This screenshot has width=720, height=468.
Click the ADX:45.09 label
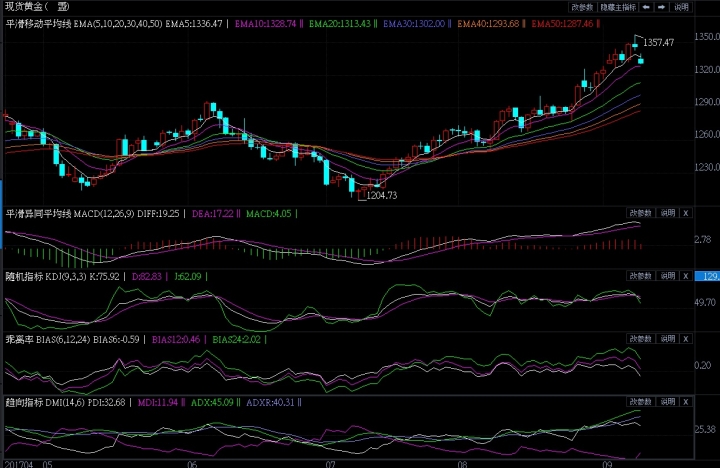point(212,402)
